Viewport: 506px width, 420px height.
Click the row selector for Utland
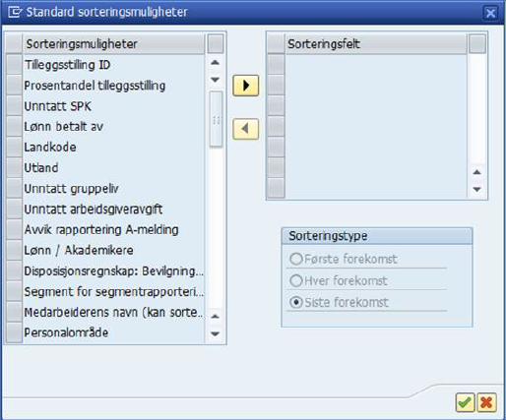14,168
